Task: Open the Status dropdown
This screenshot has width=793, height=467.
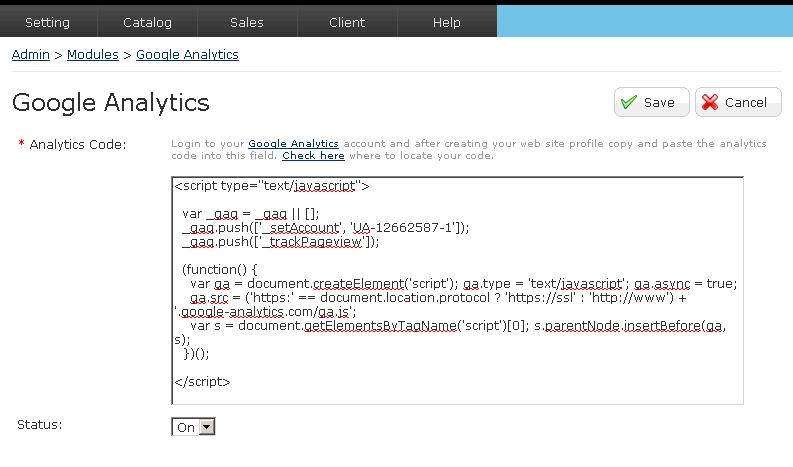Action: tap(193, 427)
